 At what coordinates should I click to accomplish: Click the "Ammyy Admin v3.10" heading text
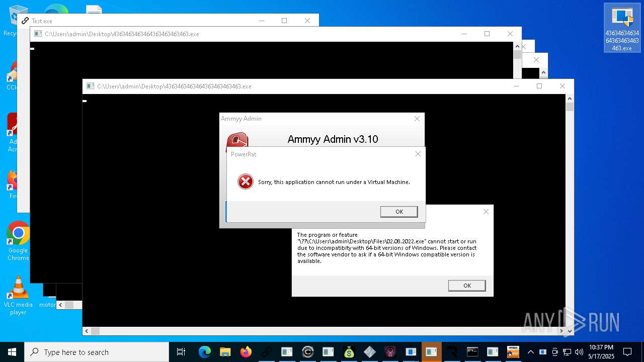(x=333, y=139)
